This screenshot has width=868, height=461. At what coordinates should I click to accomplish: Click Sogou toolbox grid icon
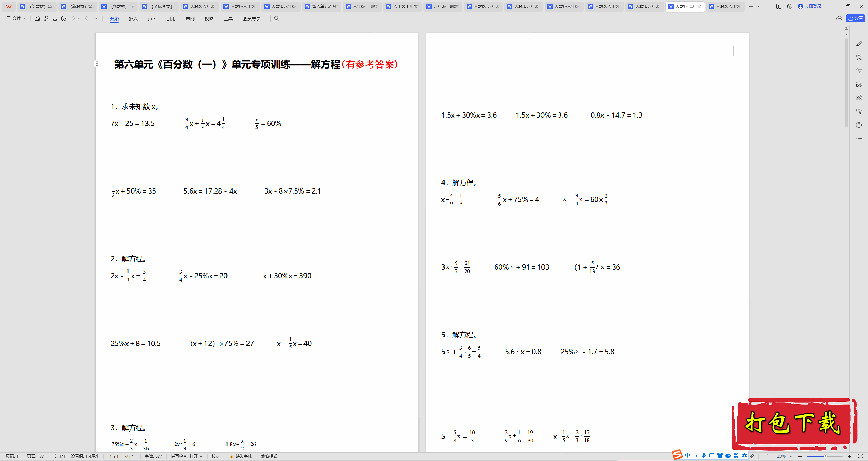coord(736,456)
